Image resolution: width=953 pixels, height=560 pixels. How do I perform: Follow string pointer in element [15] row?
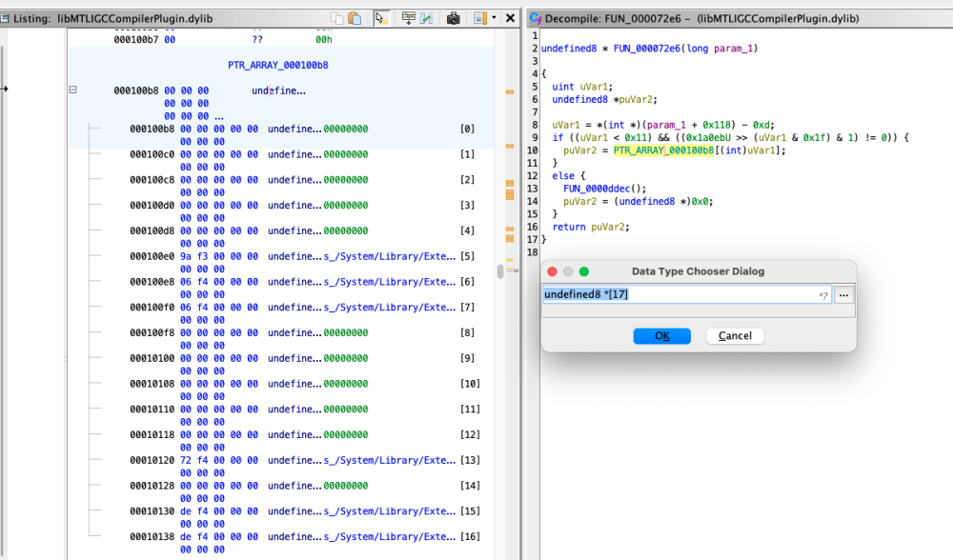tap(389, 511)
